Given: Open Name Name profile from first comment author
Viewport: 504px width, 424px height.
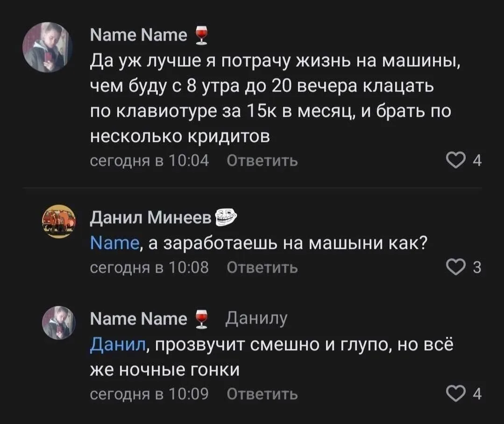Looking at the screenshot, I should point(139,35).
